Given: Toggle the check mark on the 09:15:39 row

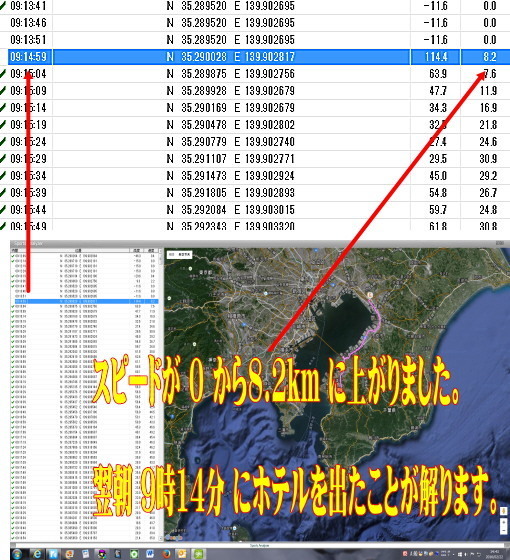Looking at the screenshot, I should (x=3, y=192).
